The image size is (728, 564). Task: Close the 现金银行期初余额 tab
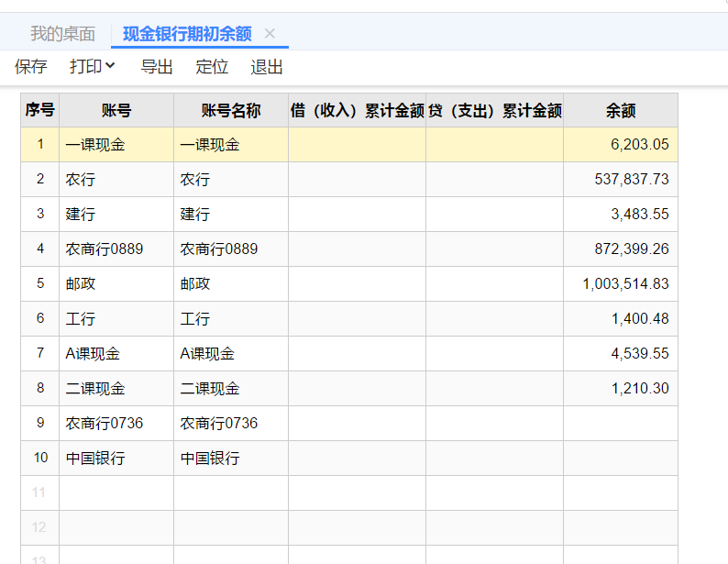click(x=270, y=33)
